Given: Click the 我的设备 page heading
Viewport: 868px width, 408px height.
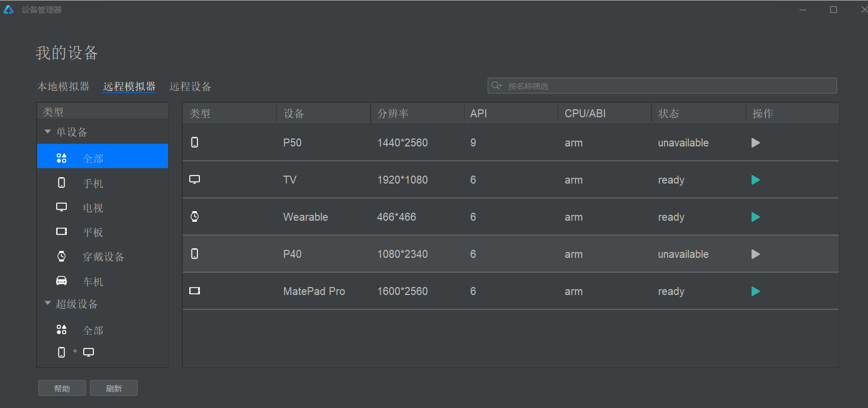Looking at the screenshot, I should [67, 53].
